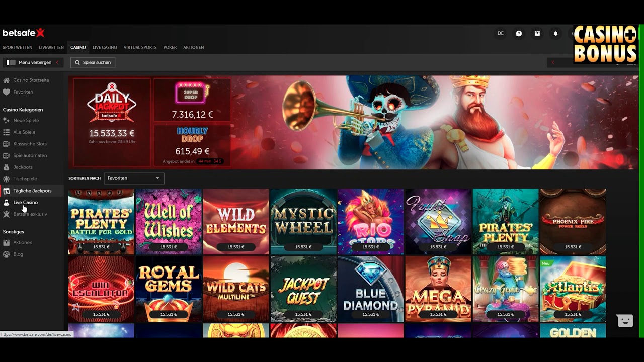
Task: Open Crazy Genie game
Action: [x=506, y=289]
